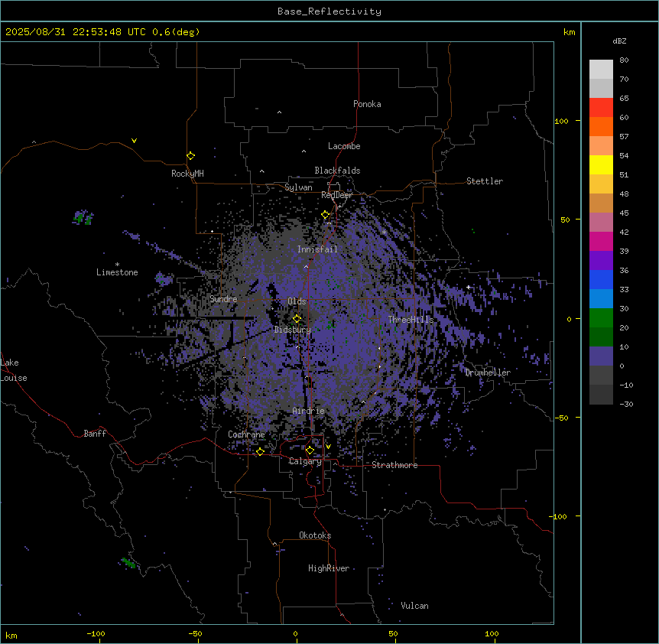The height and width of the screenshot is (644, 659).
Task: Click the Lacombe city label
Action: [x=344, y=146]
